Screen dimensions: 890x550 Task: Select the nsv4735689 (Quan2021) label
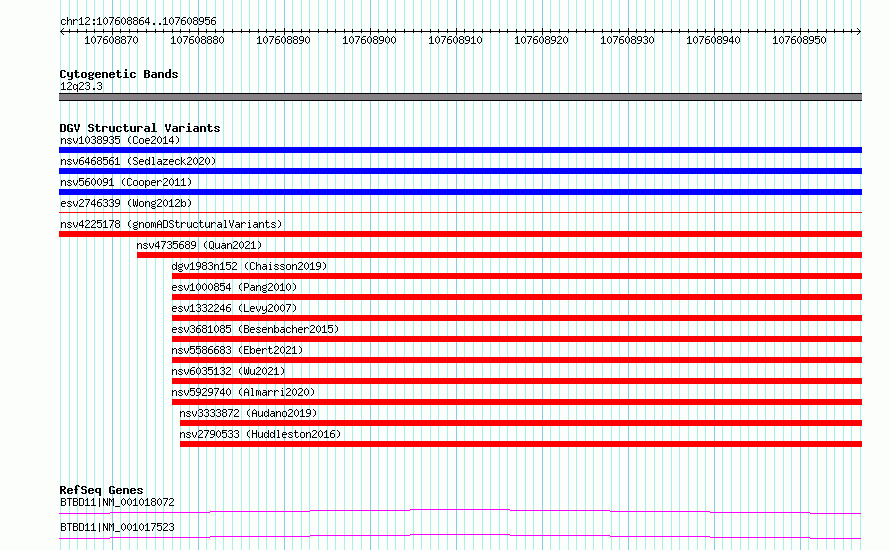click(x=199, y=245)
